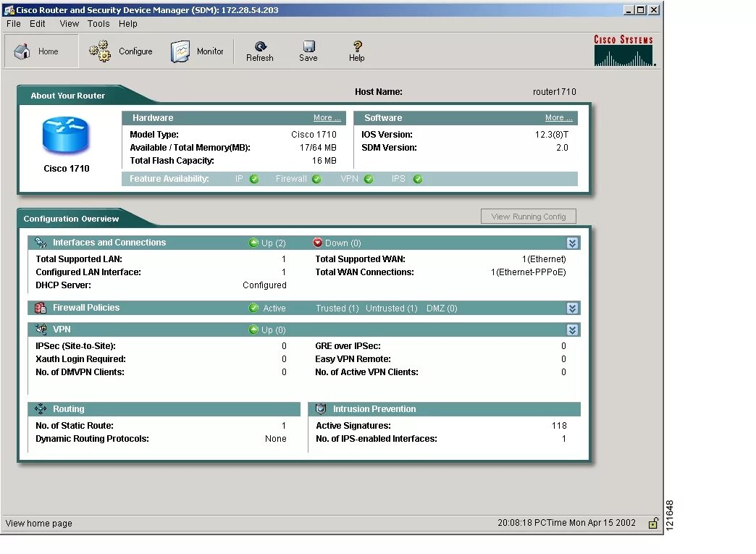Screen dimensions: 756x554
Task: Click the VPN feature availability check icon
Action: pos(369,180)
